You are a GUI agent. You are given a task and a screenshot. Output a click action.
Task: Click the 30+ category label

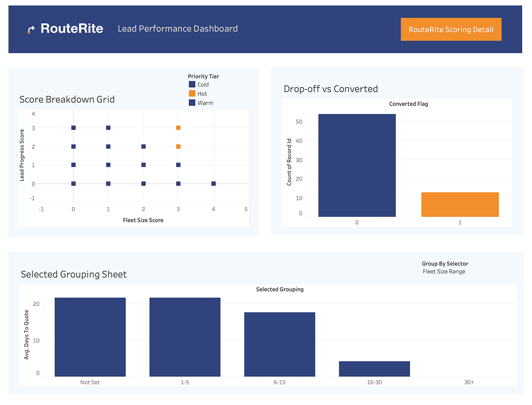[x=469, y=382]
